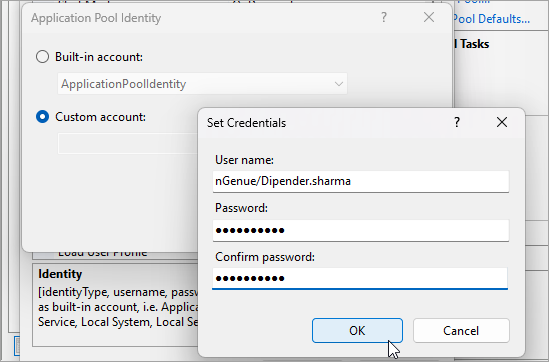This screenshot has width=549, height=362.
Task: Close the Set Credentials dialog
Action: tap(502, 122)
